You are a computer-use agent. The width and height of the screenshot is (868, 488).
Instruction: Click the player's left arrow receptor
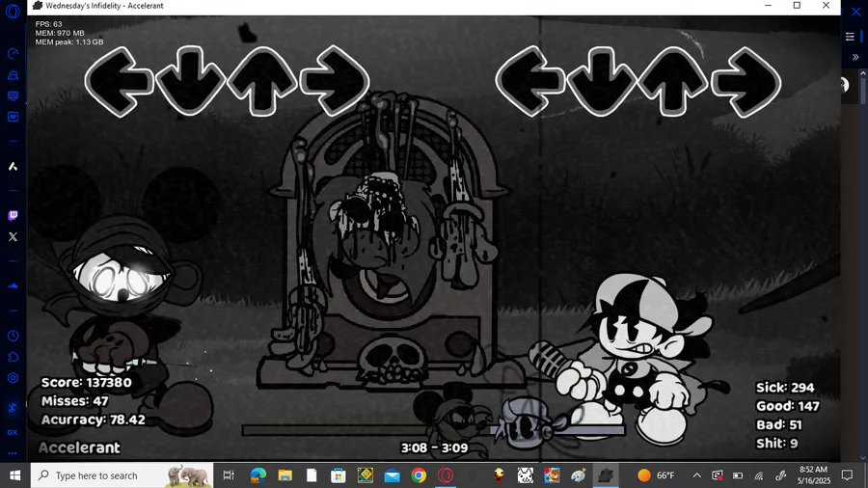tap(529, 82)
